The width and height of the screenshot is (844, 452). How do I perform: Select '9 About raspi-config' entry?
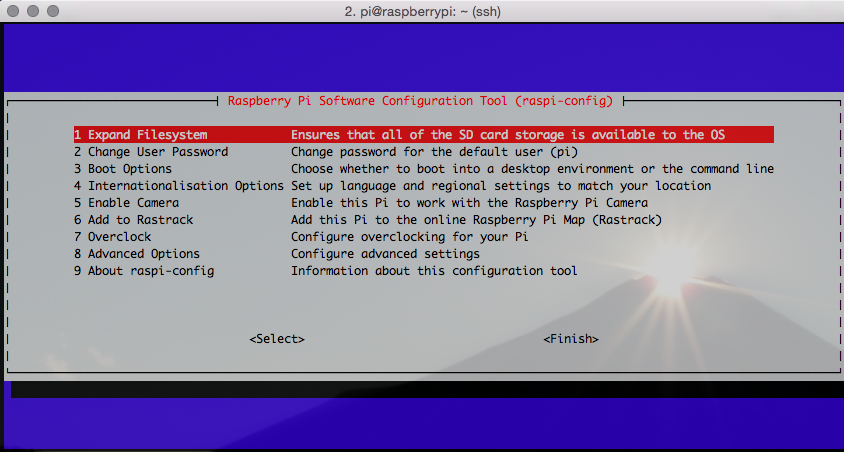144,271
